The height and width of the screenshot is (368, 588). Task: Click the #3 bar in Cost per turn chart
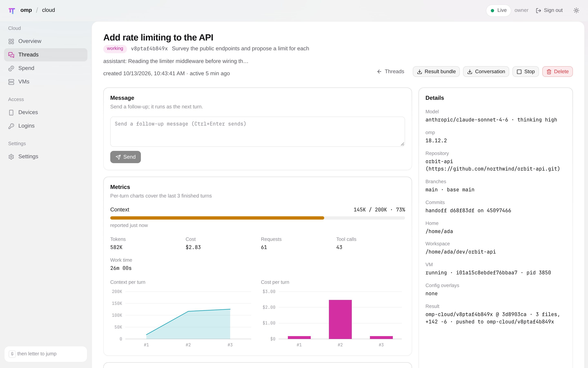click(x=381, y=338)
